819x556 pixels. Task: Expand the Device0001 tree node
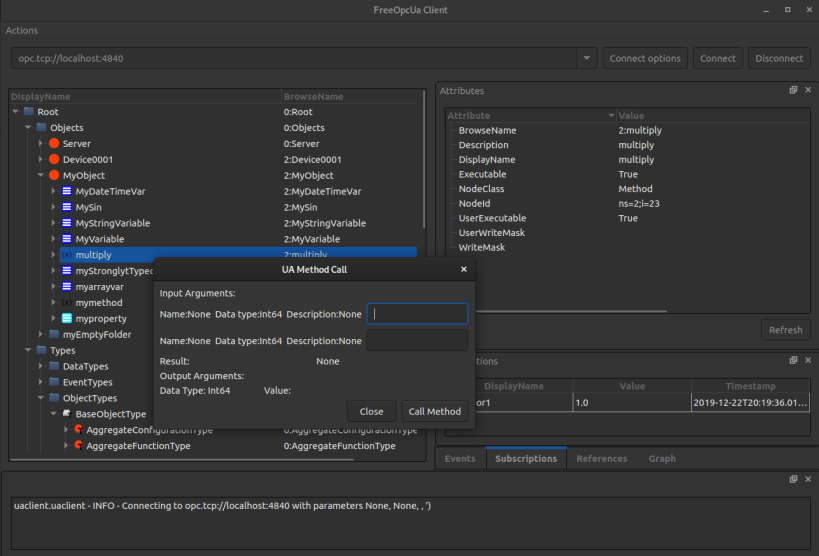[x=41, y=159]
